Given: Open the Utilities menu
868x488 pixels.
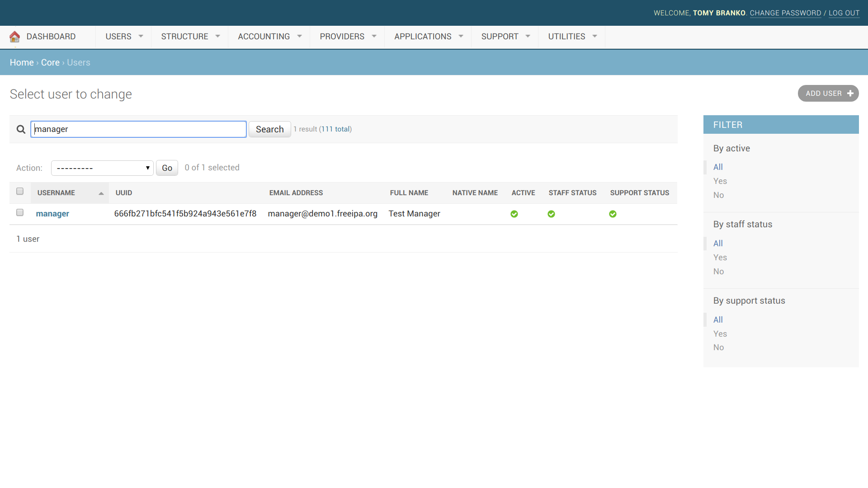Looking at the screenshot, I should pyautogui.click(x=571, y=37).
